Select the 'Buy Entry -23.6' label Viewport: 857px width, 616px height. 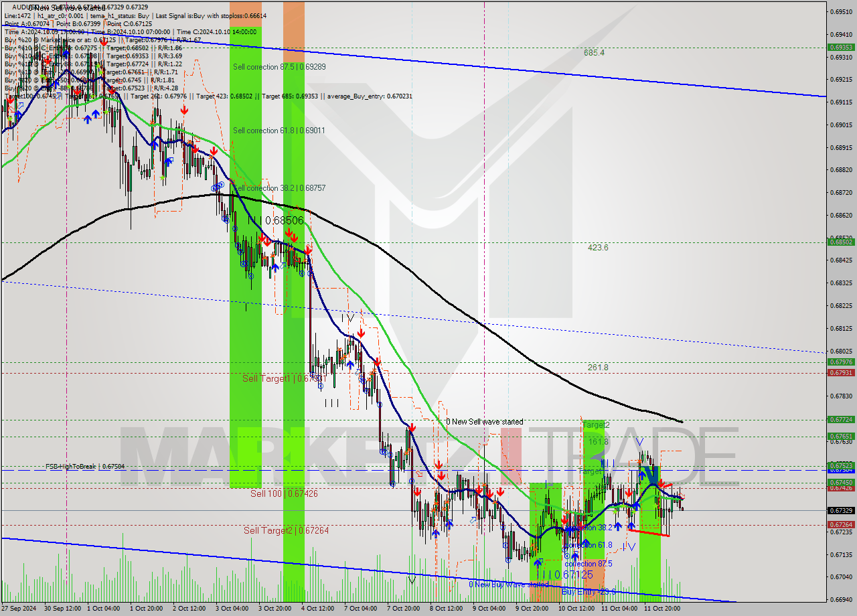pyautogui.click(x=589, y=591)
